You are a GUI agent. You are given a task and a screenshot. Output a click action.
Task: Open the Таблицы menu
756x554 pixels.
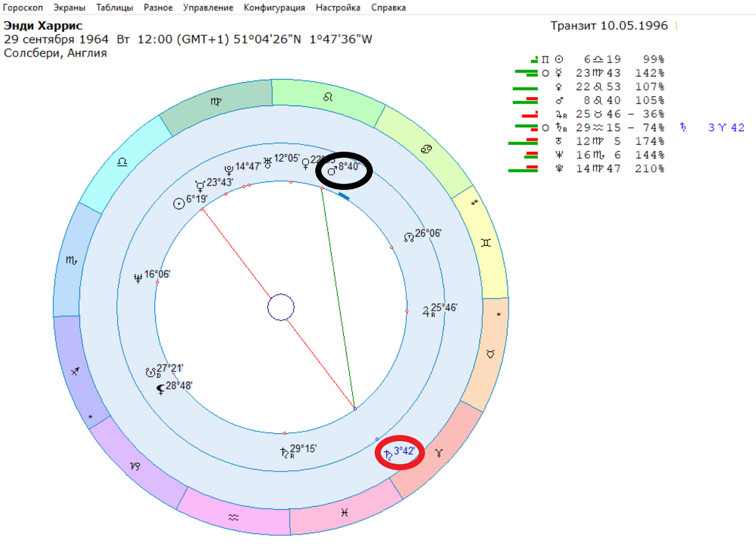click(x=115, y=8)
